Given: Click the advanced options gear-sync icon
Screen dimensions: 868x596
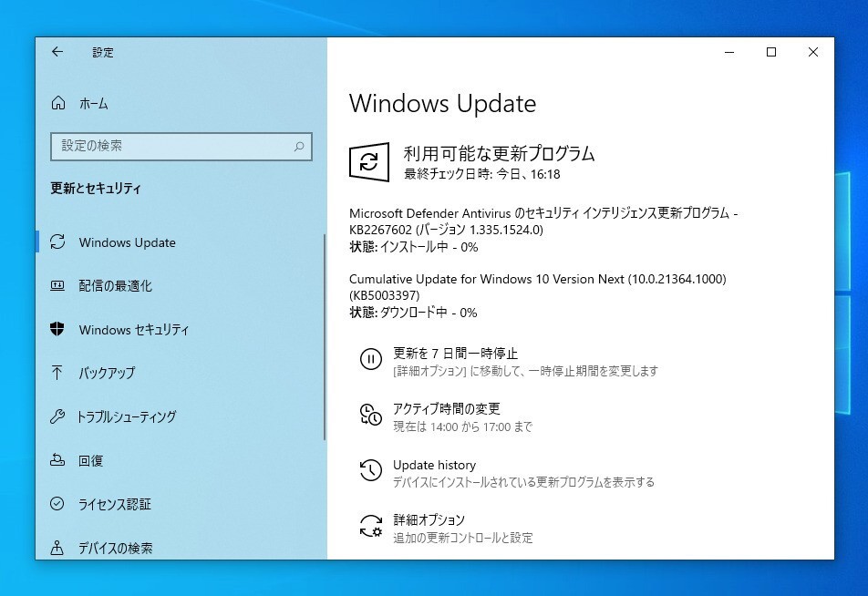Looking at the screenshot, I should tap(371, 526).
